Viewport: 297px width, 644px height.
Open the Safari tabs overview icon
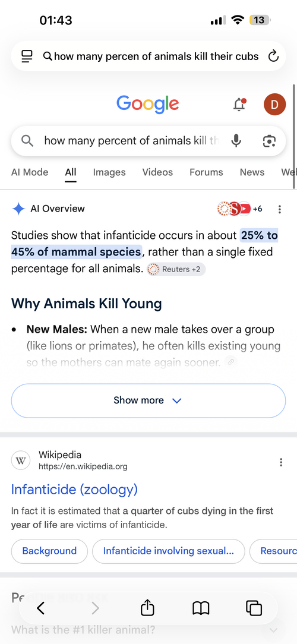(x=254, y=608)
